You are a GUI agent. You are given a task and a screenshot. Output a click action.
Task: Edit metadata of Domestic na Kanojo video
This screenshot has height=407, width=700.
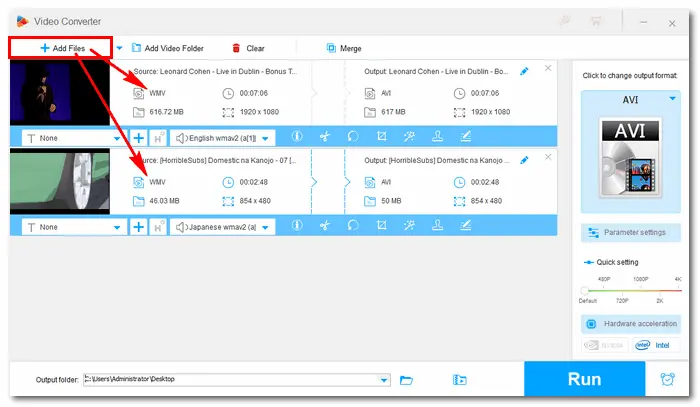pyautogui.click(x=466, y=225)
